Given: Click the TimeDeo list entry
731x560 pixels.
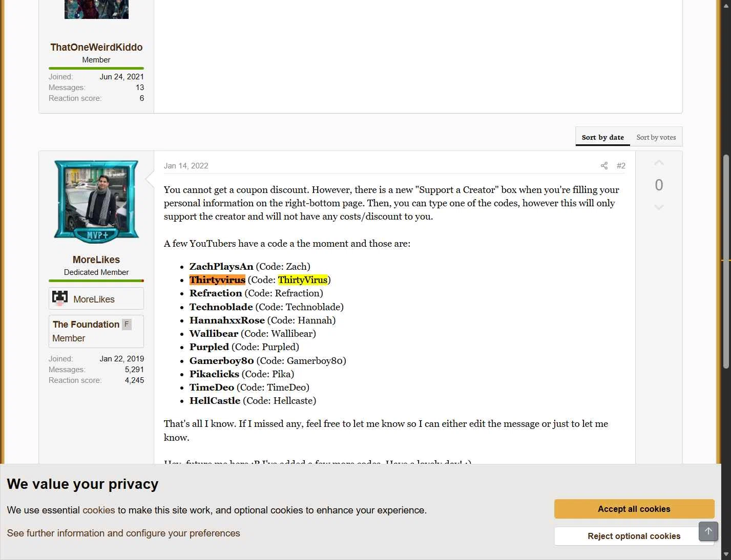Looking at the screenshot, I should (x=249, y=387).
